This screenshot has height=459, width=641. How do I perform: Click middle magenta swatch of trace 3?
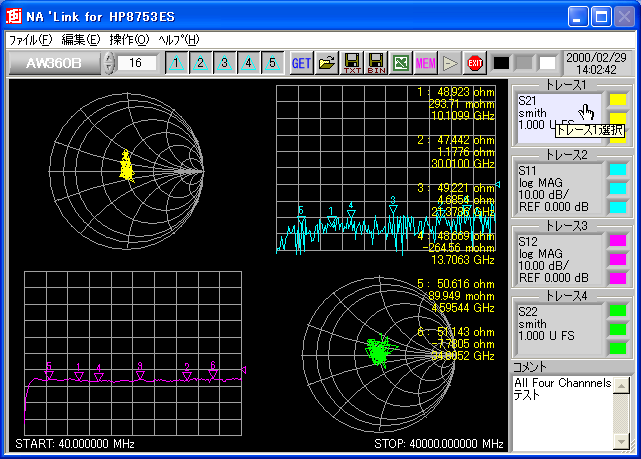pos(618,259)
